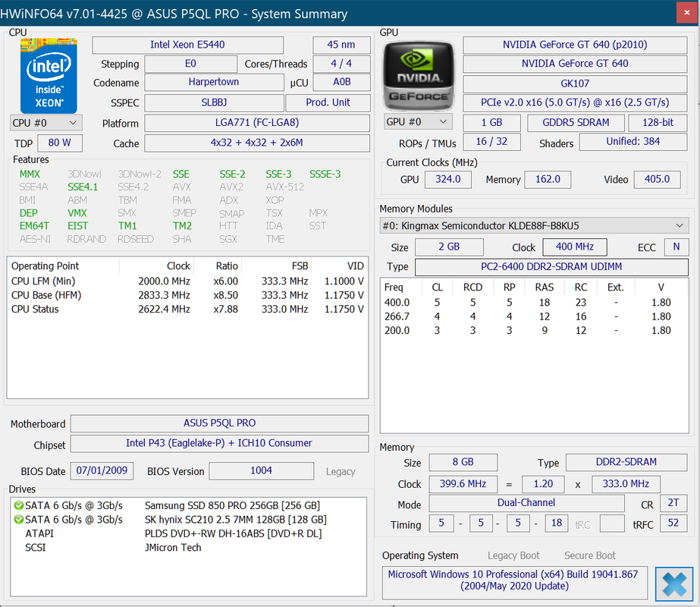Screen dimensions: 700x607
Task: Click the E0 stepping value
Action: [x=190, y=64]
